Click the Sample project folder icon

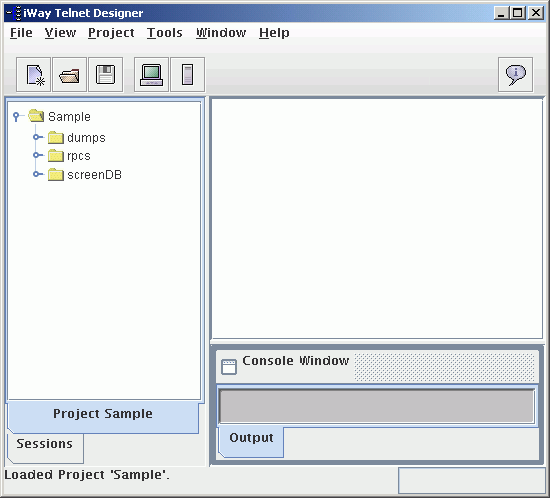36,116
